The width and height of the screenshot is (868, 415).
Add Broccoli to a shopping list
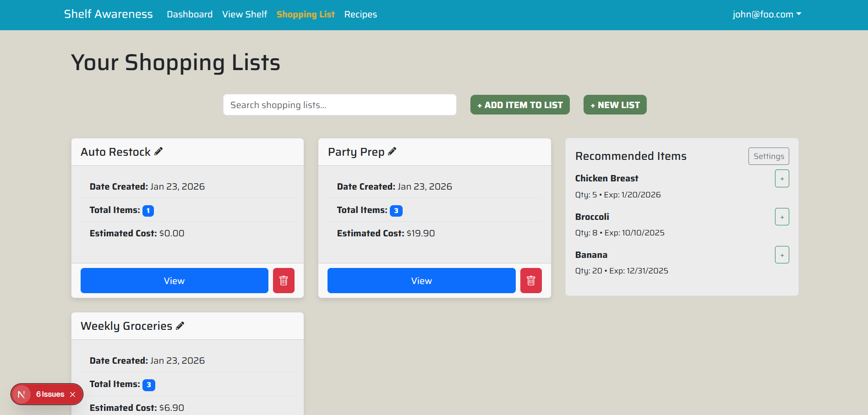782,216
